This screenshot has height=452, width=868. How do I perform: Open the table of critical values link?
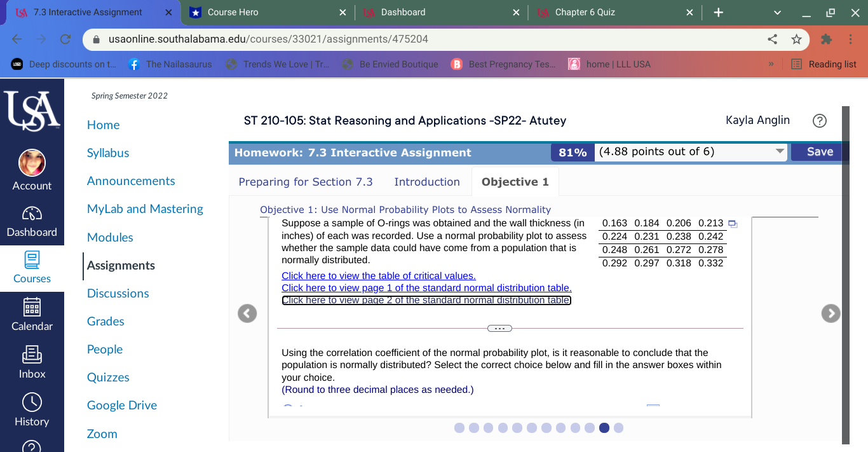(x=378, y=275)
